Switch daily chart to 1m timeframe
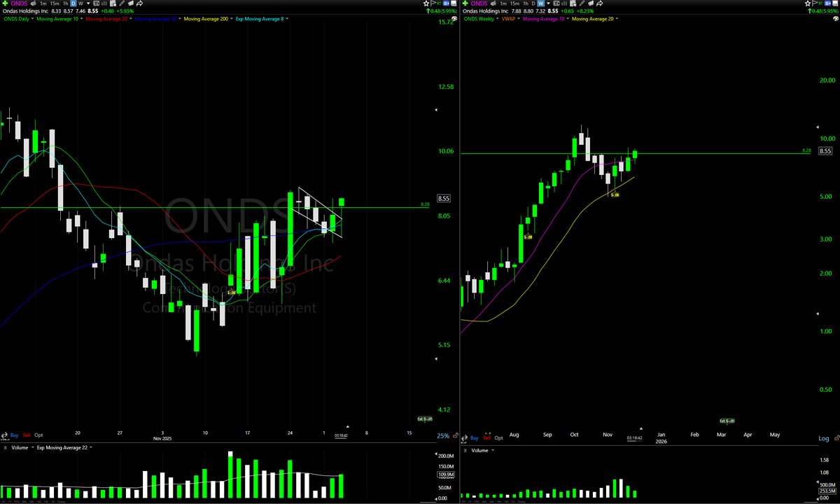 pyautogui.click(x=43, y=3)
